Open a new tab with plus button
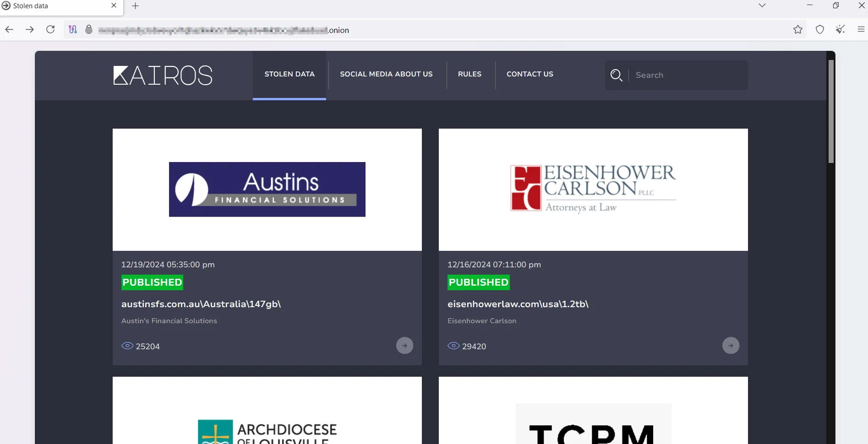868x444 pixels. (135, 6)
